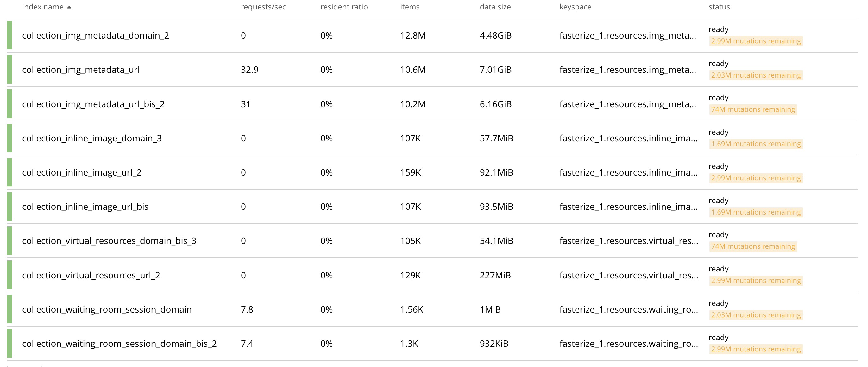
Task: Expand collection_img_metadata_url index row
Action: 432,70
